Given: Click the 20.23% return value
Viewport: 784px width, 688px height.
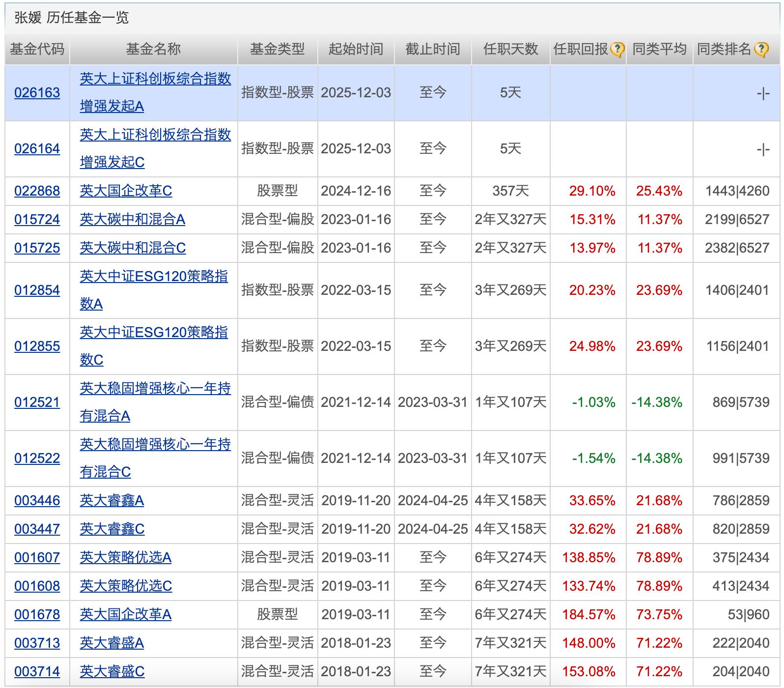Looking at the screenshot, I should click(592, 290).
